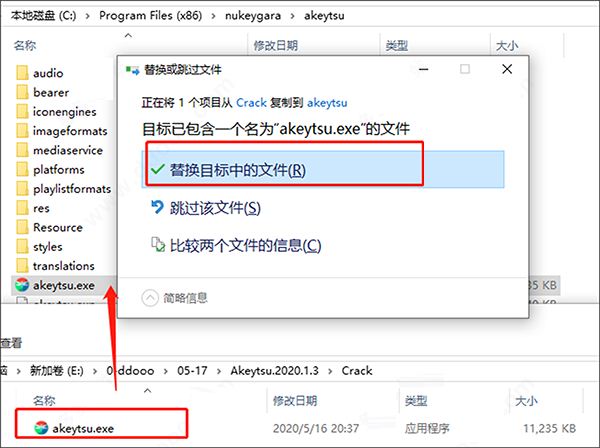
Task: Select the translations folder
Action: pyautogui.click(x=55, y=266)
